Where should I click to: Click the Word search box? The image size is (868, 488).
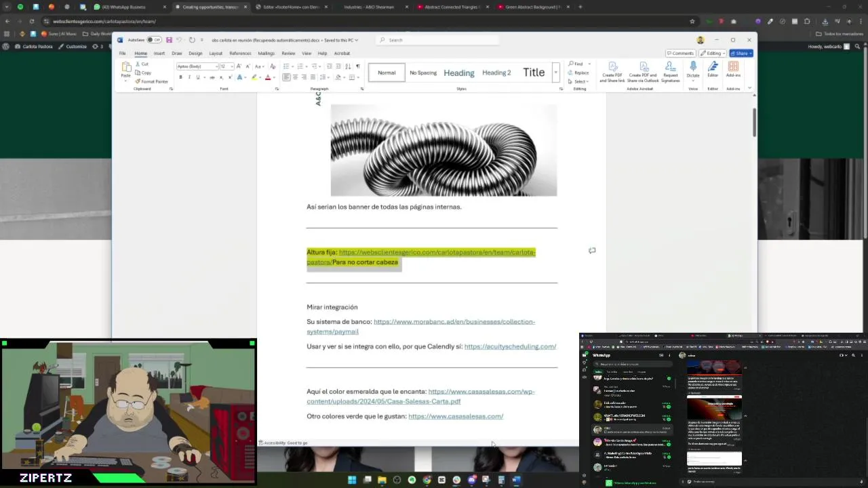click(x=437, y=40)
